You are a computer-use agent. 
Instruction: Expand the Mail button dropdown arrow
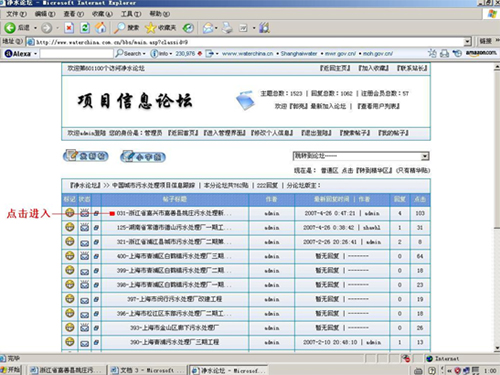point(216,28)
